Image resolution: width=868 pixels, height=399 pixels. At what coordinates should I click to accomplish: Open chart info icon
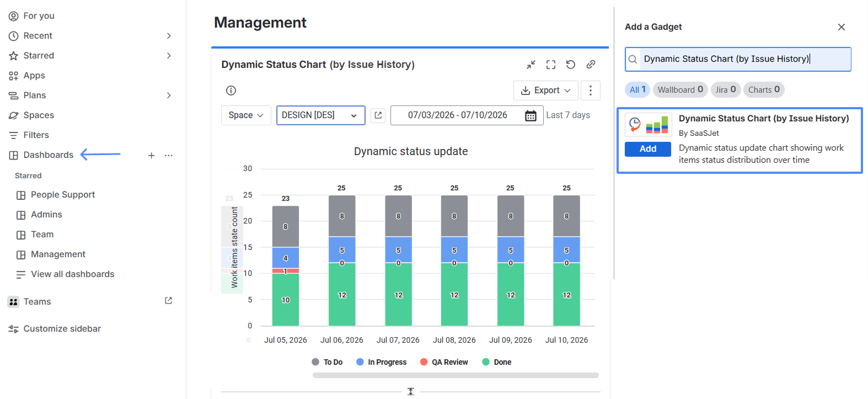click(231, 91)
